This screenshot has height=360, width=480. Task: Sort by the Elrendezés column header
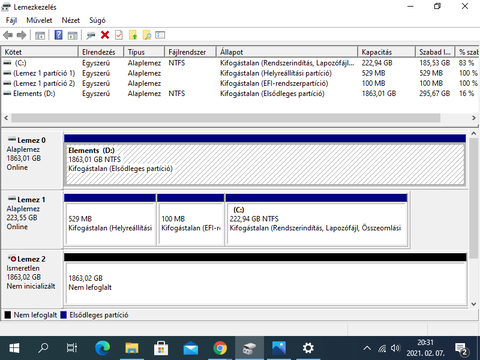click(101, 52)
